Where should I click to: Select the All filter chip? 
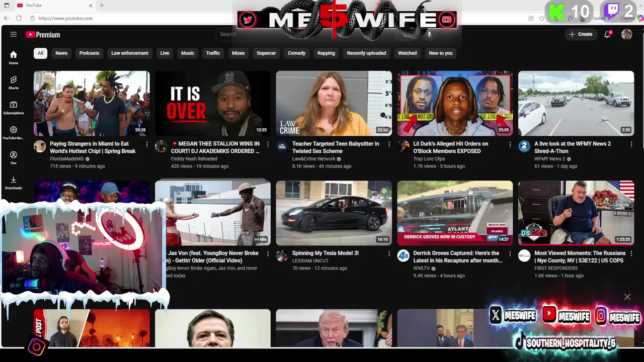tap(40, 53)
